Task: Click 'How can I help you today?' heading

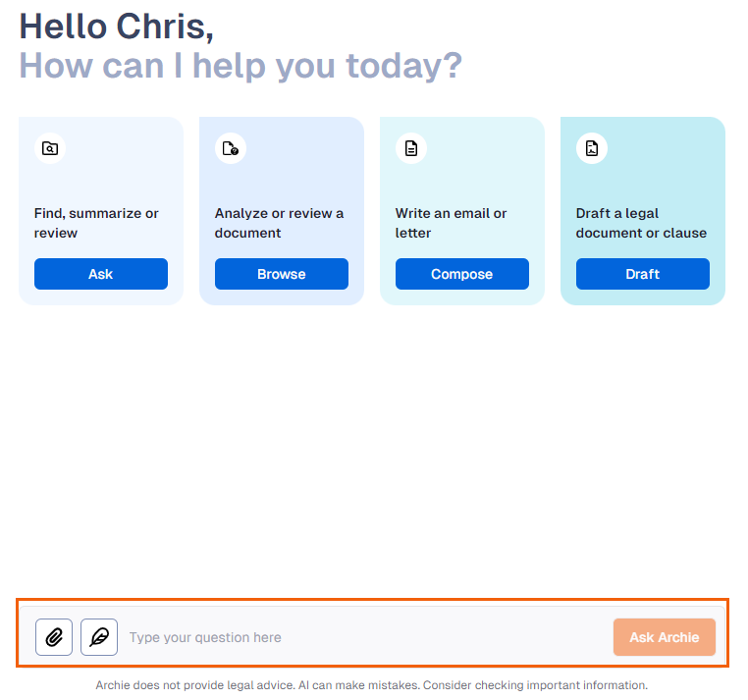Action: 240,67
